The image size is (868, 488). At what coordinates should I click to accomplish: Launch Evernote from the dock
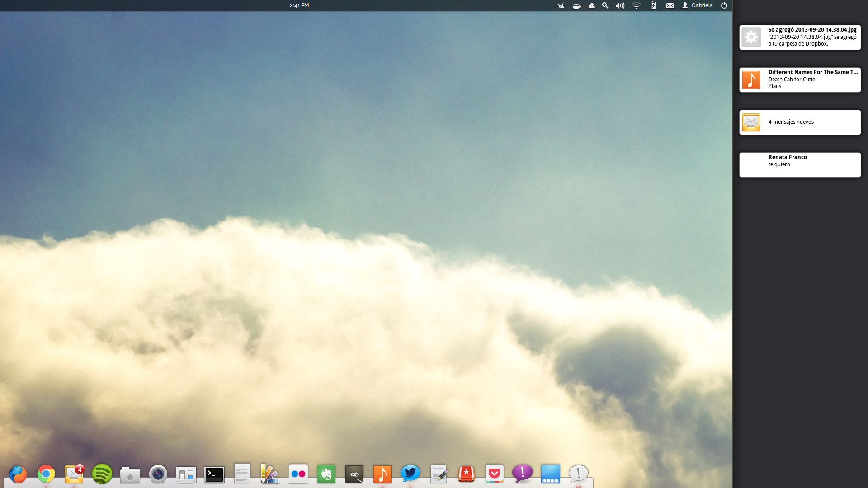(326, 474)
